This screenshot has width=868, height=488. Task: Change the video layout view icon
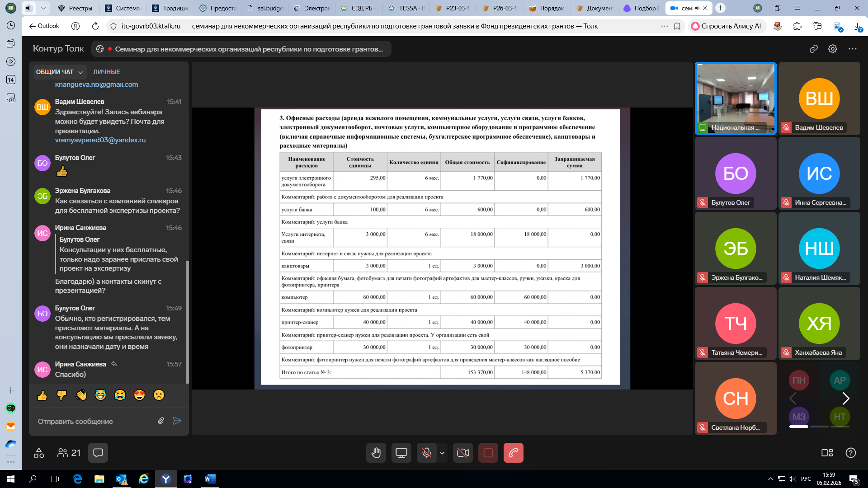click(x=827, y=453)
